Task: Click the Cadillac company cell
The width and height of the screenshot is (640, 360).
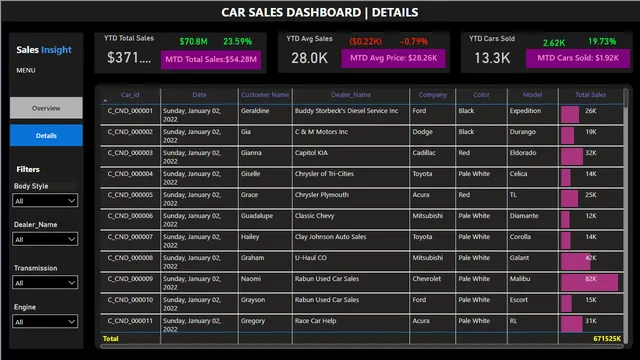Action: [424, 153]
